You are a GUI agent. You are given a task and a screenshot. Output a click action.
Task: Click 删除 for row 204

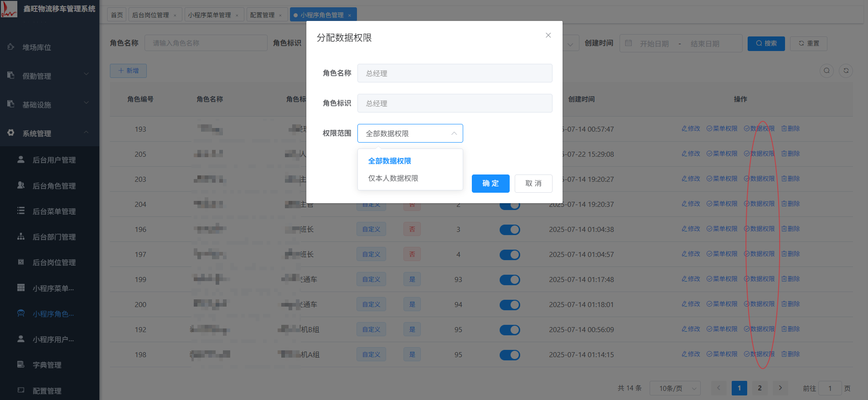coord(790,204)
